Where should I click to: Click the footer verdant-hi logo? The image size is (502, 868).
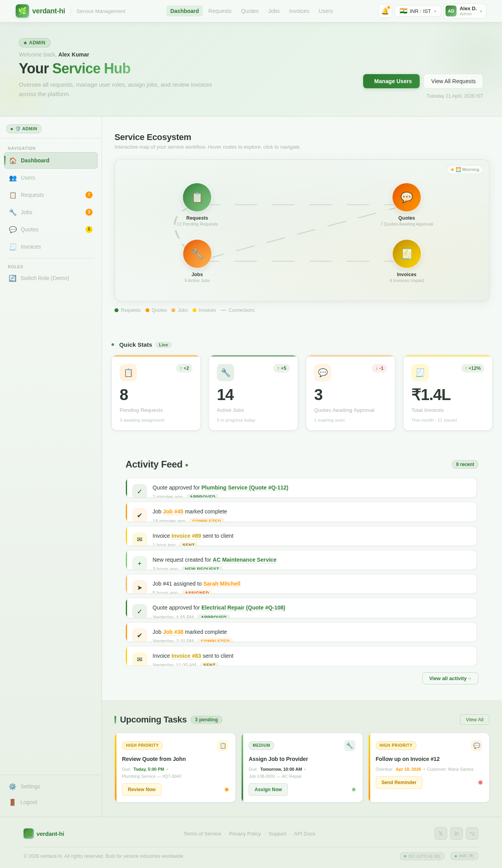point(44,833)
